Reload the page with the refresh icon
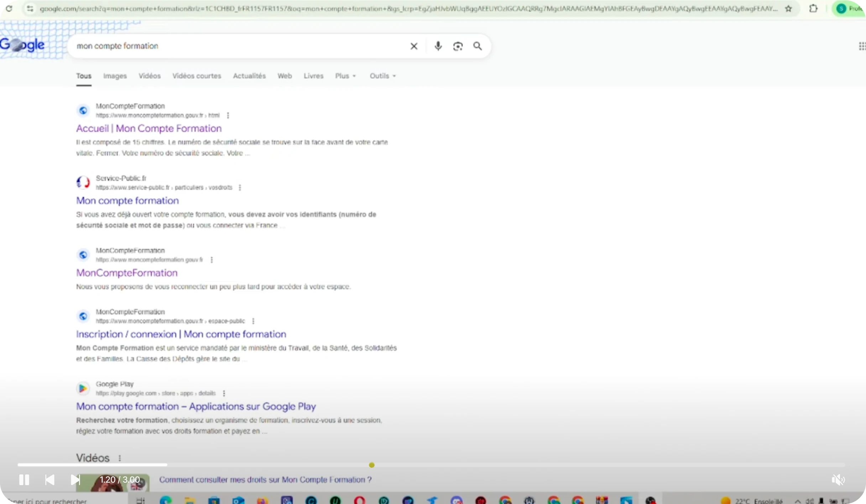The width and height of the screenshot is (866, 504). coord(9,8)
